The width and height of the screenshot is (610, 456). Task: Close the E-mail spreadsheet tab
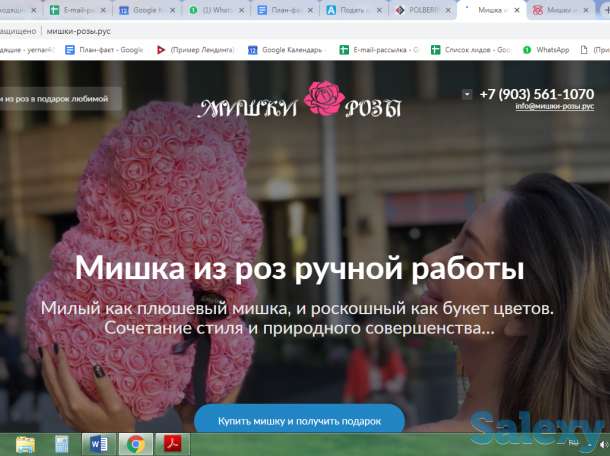tap(103, 11)
